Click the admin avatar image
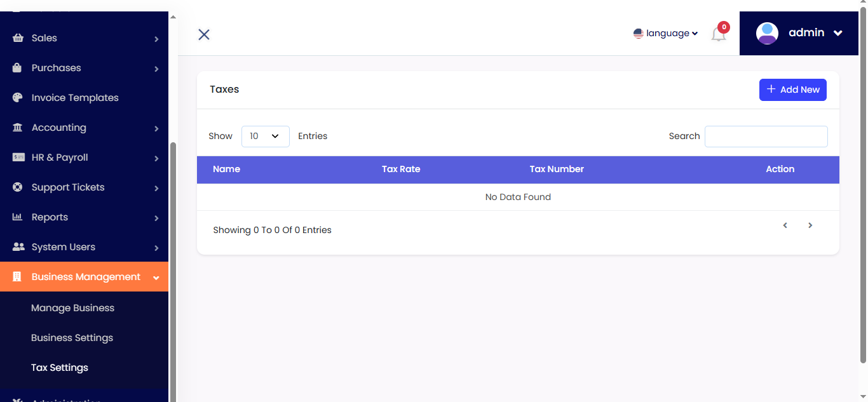The image size is (868, 402). tap(768, 33)
